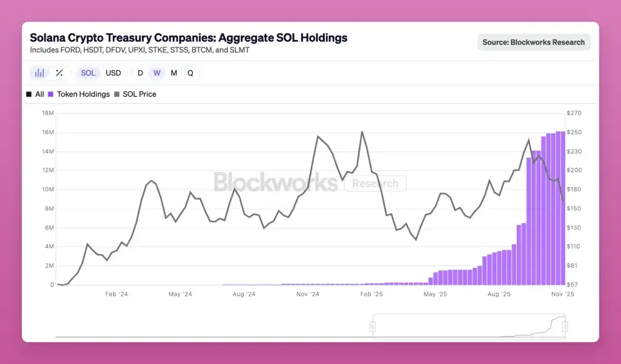The image size is (621, 364).
Task: Toggle the SOL Price series visibility
Action: pos(136,94)
